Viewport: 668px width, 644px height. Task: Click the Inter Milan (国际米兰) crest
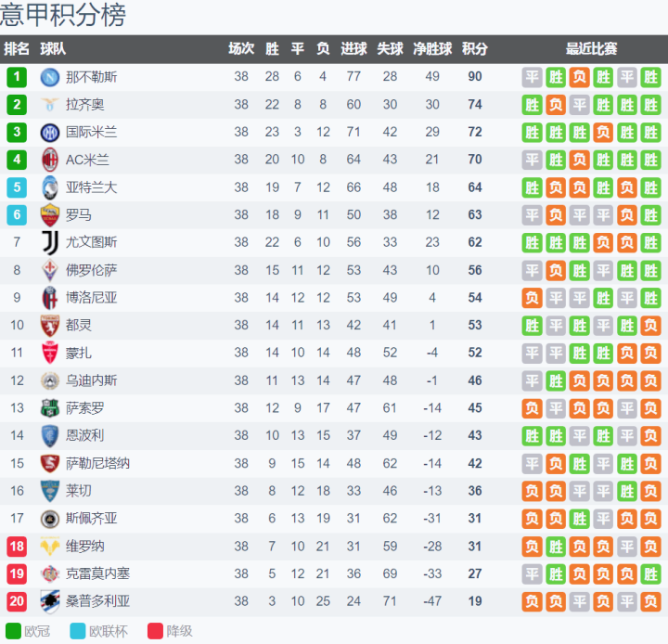click(50, 133)
